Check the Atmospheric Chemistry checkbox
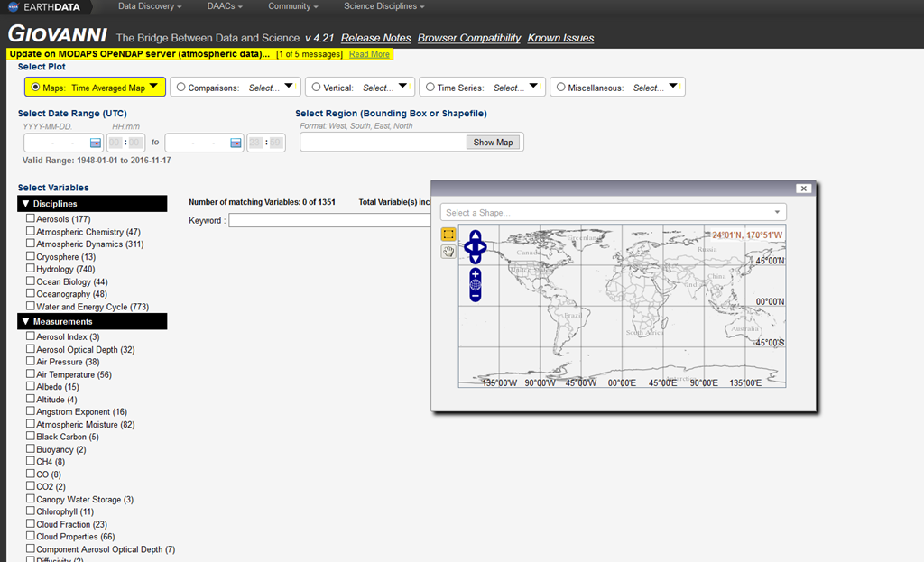Viewport: 924px width, 562px height. [x=30, y=231]
